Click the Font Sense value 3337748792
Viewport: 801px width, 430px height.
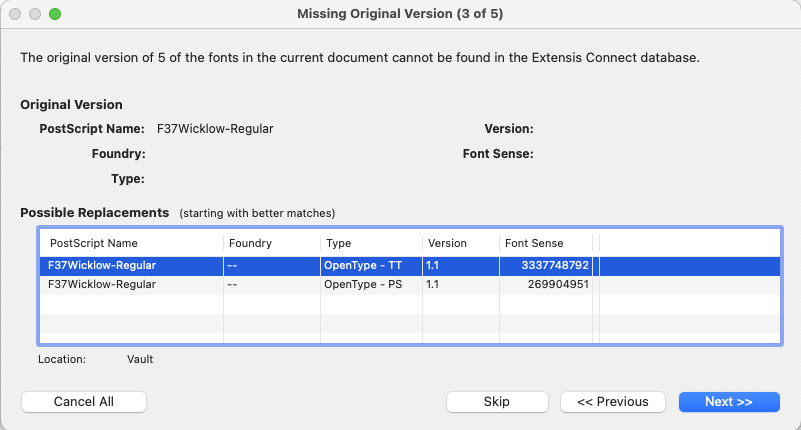tap(555, 266)
